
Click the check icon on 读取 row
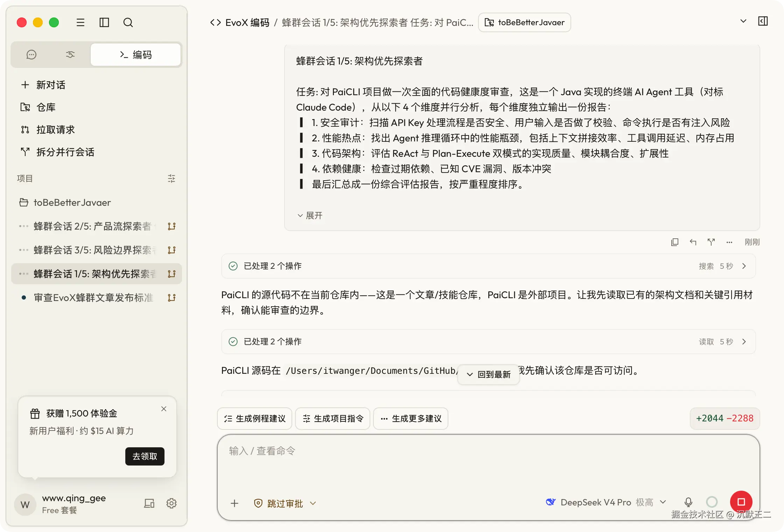coord(233,342)
